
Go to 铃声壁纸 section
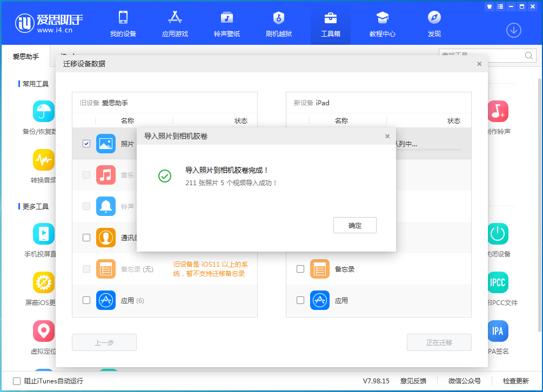coord(227,24)
